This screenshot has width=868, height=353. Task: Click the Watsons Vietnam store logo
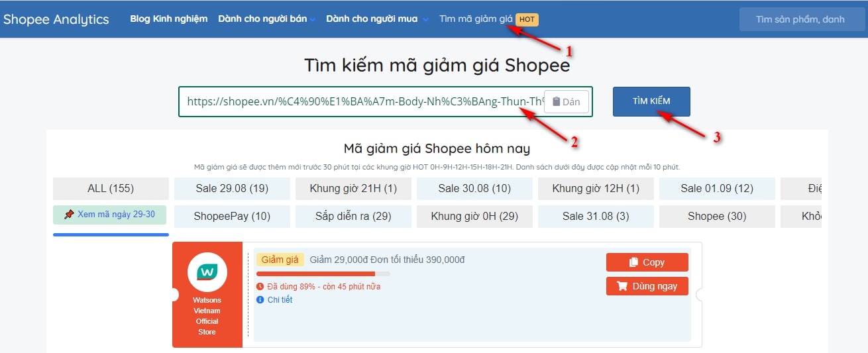click(x=207, y=272)
